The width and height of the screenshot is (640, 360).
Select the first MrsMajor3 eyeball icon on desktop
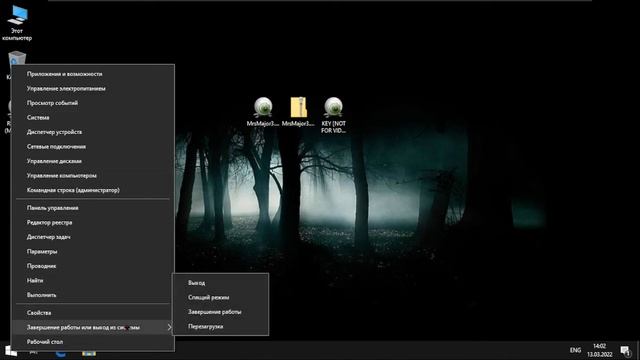pyautogui.click(x=263, y=112)
